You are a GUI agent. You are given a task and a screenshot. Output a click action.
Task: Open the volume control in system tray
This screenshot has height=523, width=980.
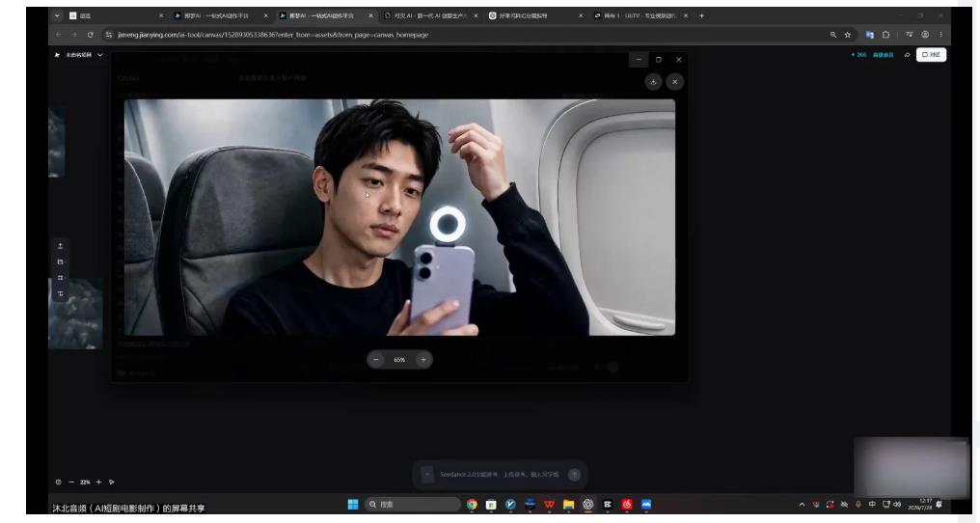pos(897,505)
